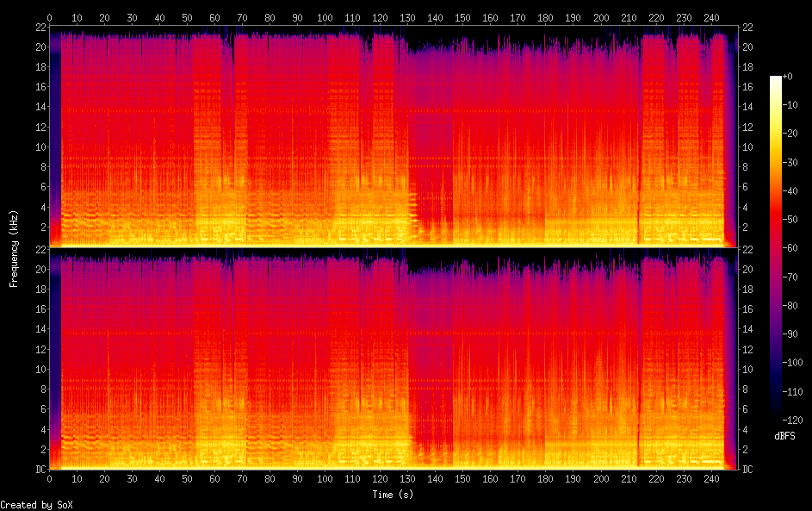Select the 130 tick on the top time axis
The image size is (812, 511).
point(407,17)
